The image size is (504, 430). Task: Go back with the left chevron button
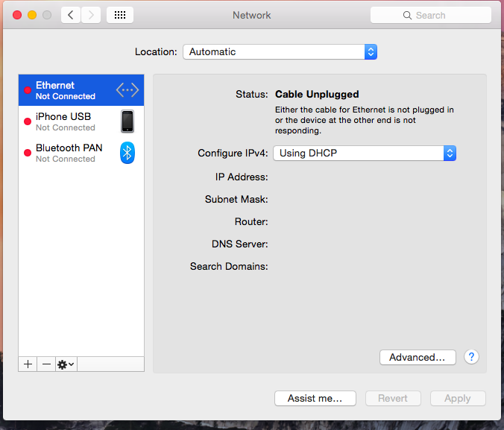click(x=71, y=15)
